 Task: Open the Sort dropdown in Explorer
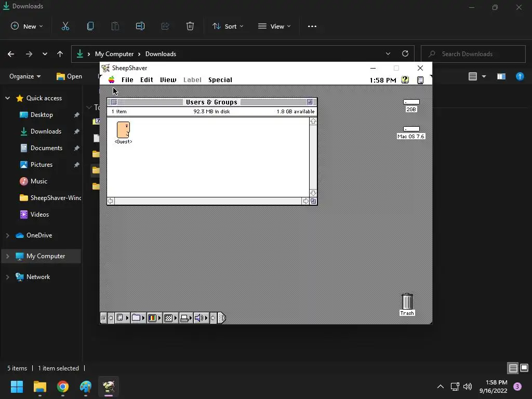pyautogui.click(x=228, y=26)
